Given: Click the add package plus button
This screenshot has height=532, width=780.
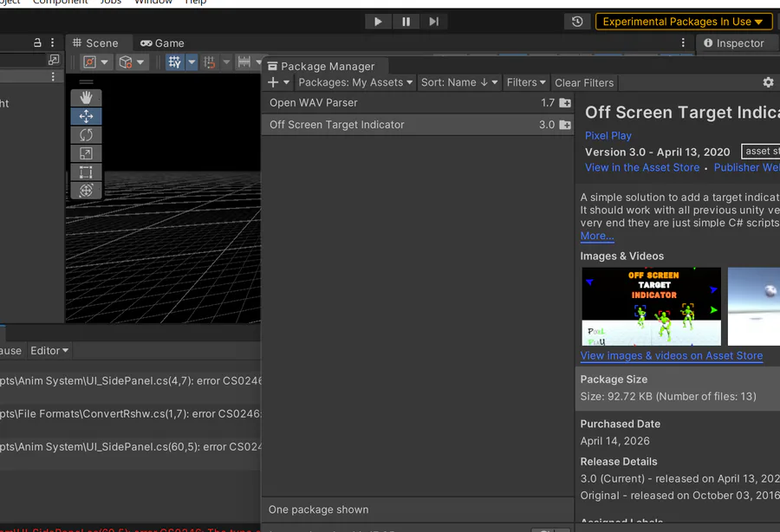Looking at the screenshot, I should pos(273,82).
